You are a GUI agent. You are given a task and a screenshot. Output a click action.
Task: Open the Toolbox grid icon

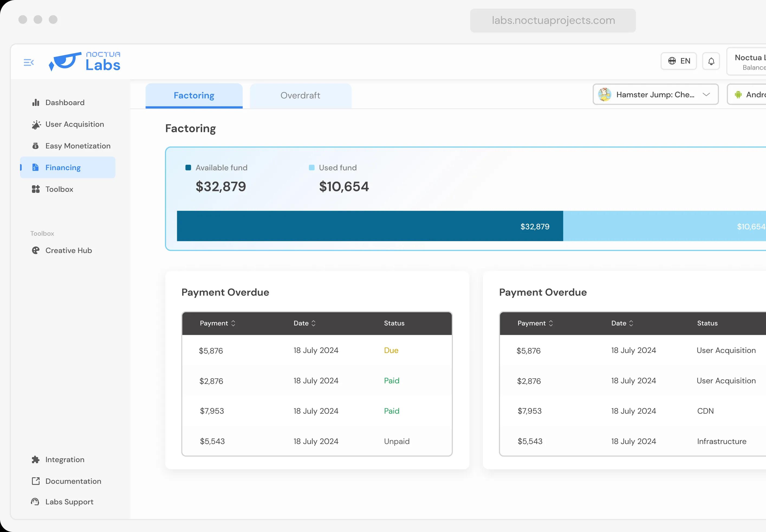pyautogui.click(x=36, y=189)
